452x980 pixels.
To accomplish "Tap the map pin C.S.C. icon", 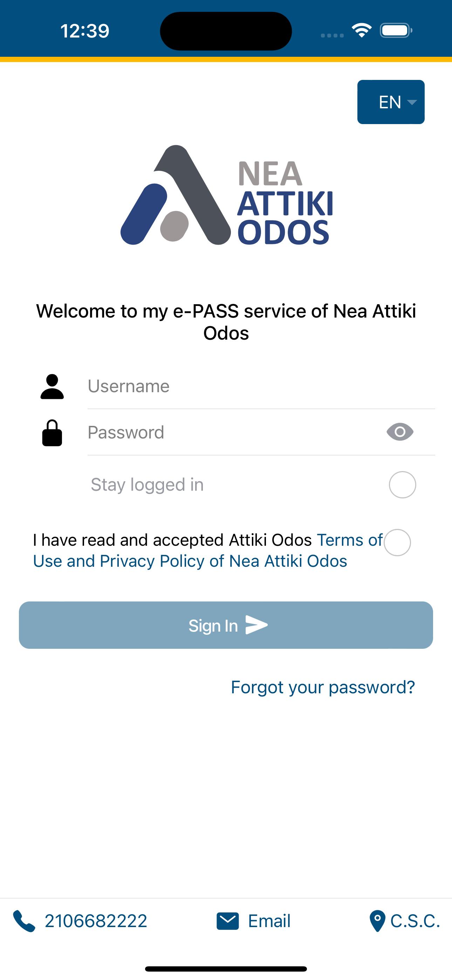I will coord(377,921).
